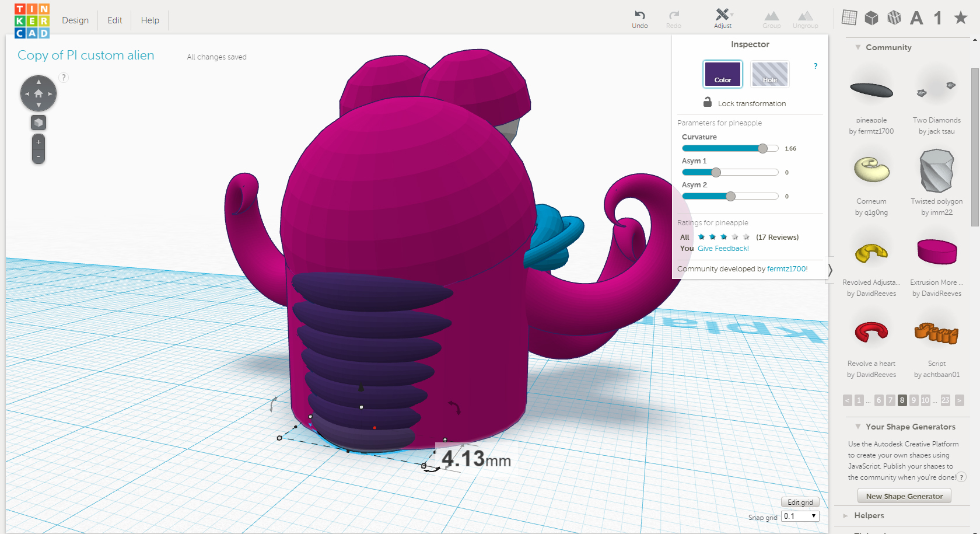The width and height of the screenshot is (980, 534).
Task: Collapse the Community section
Action: 857,47
